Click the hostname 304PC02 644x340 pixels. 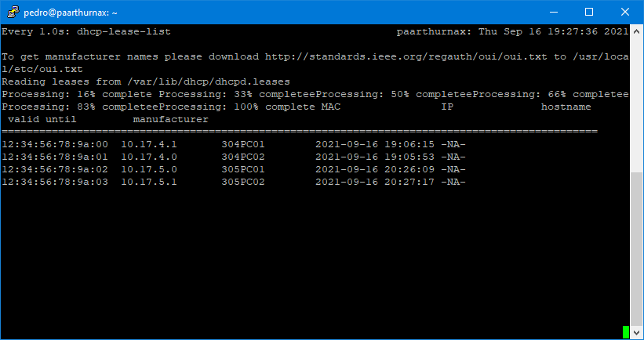tap(243, 157)
